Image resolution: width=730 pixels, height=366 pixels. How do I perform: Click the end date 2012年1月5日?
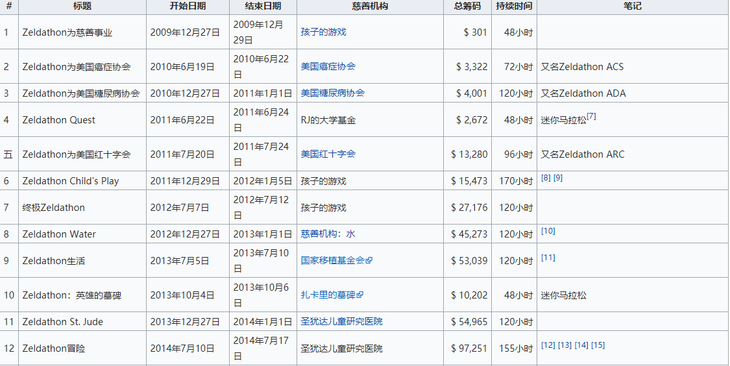click(263, 181)
